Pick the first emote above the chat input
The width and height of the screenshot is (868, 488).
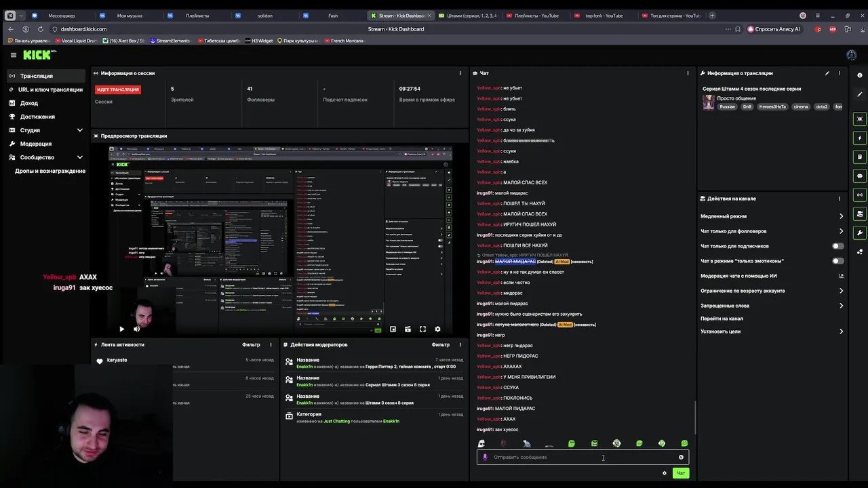click(481, 443)
